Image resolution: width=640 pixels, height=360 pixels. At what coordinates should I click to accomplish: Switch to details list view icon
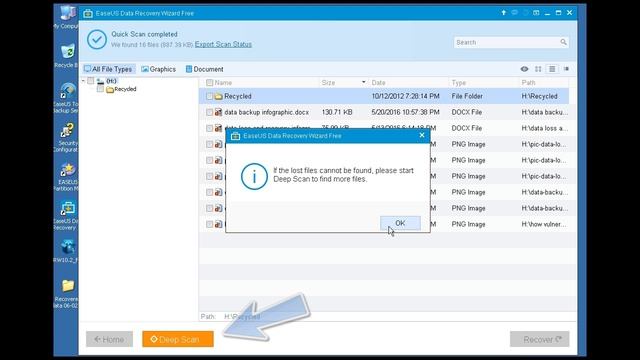(x=552, y=69)
